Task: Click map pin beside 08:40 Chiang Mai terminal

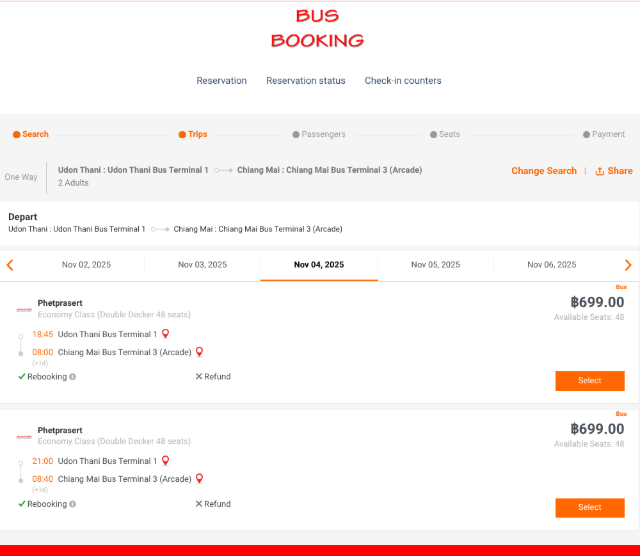Action: coord(199,479)
